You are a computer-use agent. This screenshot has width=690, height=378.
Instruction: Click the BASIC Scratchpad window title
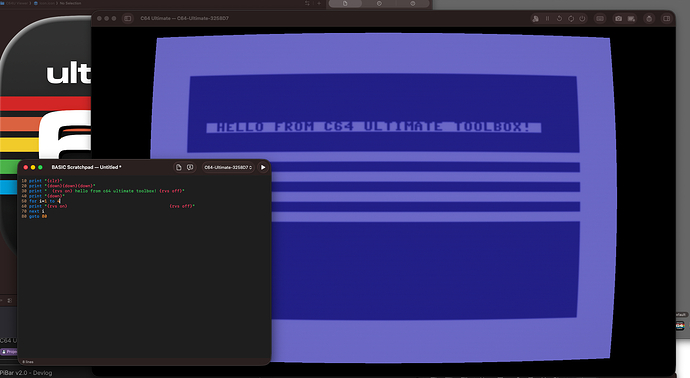coord(86,167)
